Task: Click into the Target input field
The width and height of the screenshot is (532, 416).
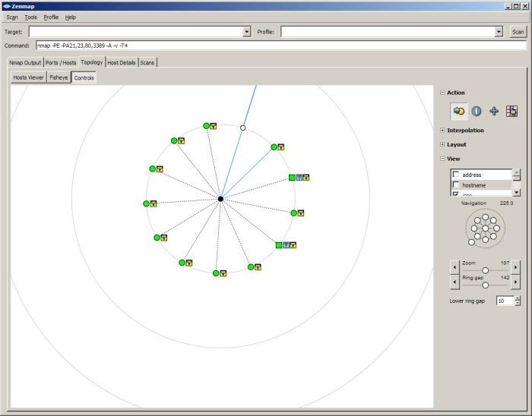Action: point(136,32)
